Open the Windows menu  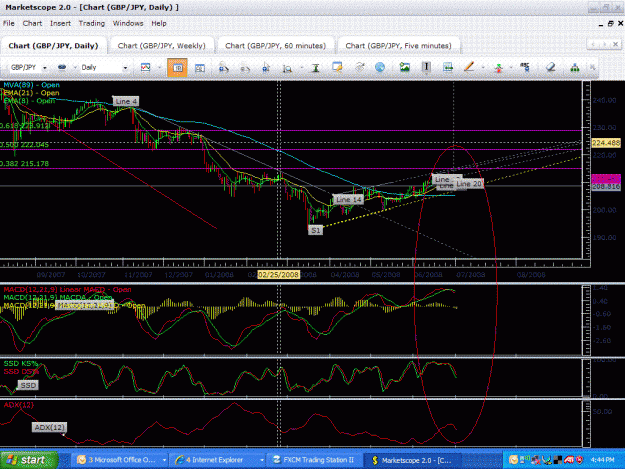(128, 24)
